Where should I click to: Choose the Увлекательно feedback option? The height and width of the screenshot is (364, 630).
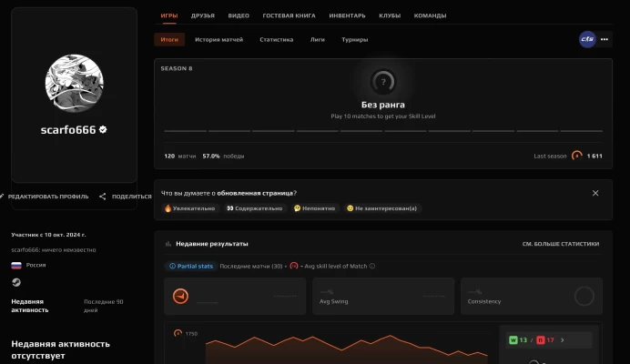189,208
